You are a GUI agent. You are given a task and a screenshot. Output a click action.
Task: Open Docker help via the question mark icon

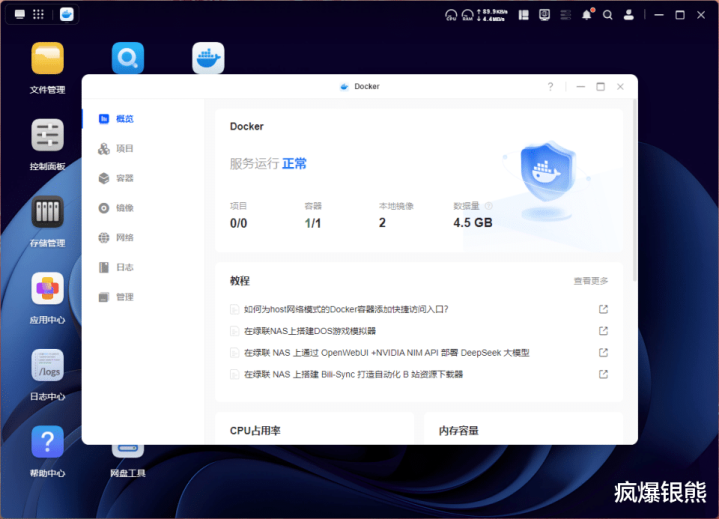point(550,87)
